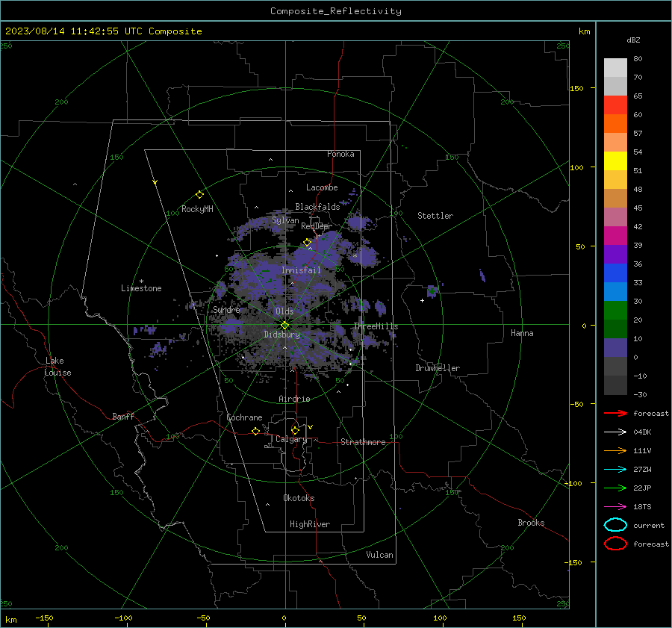This screenshot has width=672, height=628.
Task: Click the orange 111V arrow icon
Action: click(615, 450)
